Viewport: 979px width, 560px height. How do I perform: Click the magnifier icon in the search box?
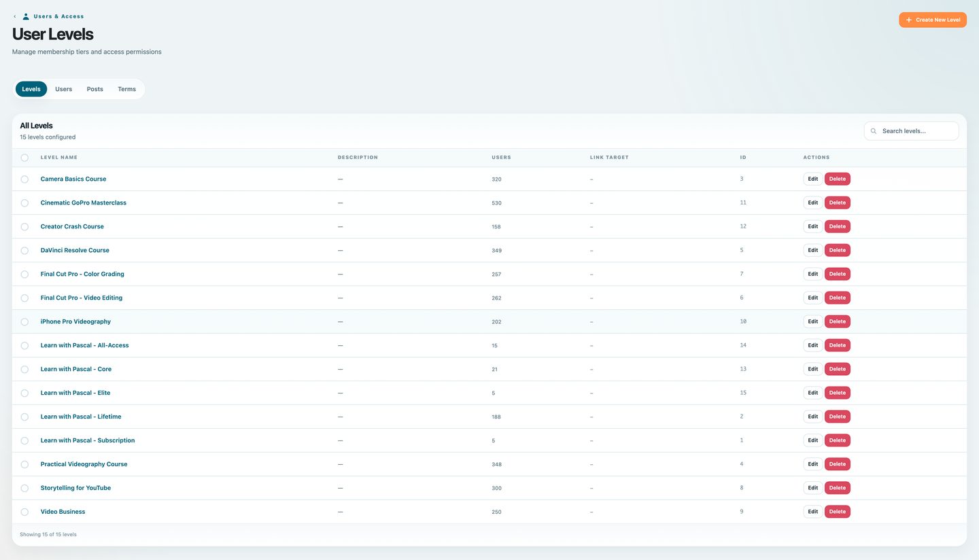[x=874, y=131]
